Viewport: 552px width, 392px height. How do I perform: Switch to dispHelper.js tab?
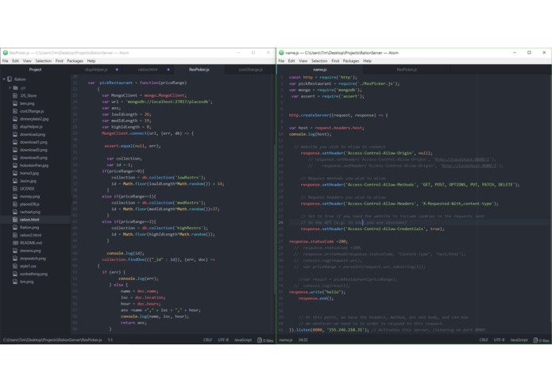point(96,70)
